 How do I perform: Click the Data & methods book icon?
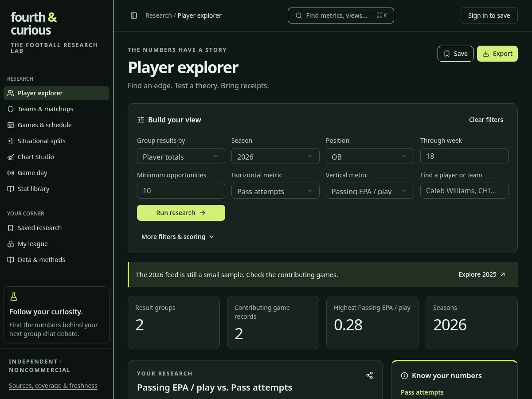(x=11, y=260)
